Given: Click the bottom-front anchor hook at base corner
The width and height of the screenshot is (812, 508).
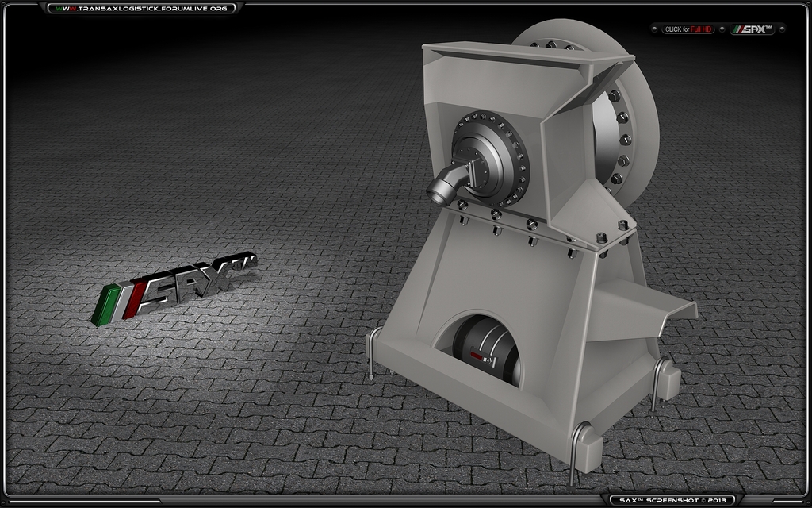Looking at the screenshot, I should tap(576, 454).
